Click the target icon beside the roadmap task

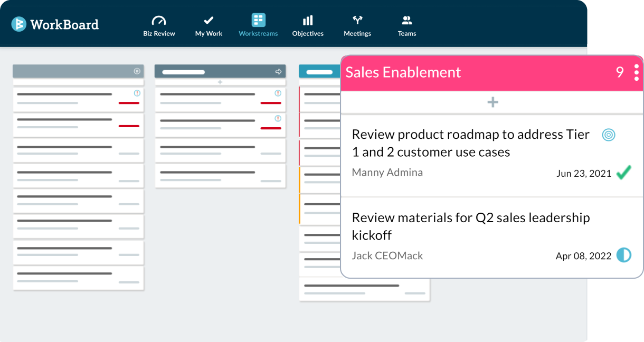pos(609,135)
